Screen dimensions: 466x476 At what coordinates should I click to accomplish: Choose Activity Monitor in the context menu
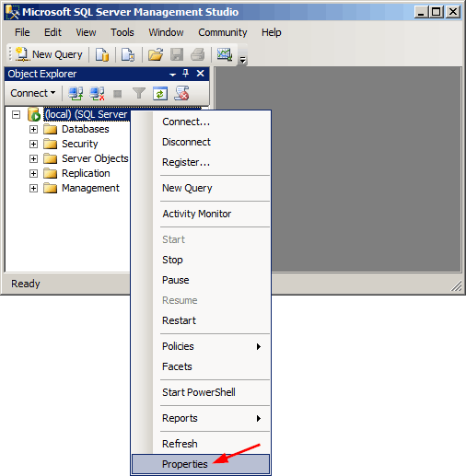pyautogui.click(x=201, y=214)
